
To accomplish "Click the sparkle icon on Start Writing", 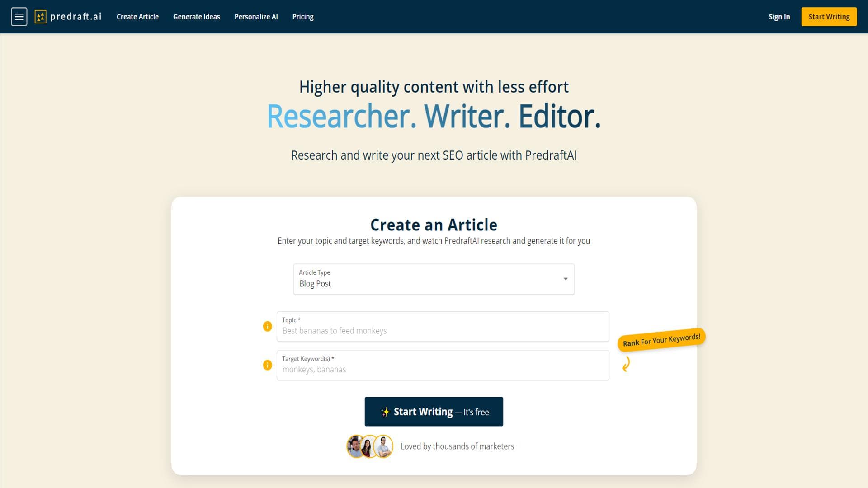I will (385, 412).
